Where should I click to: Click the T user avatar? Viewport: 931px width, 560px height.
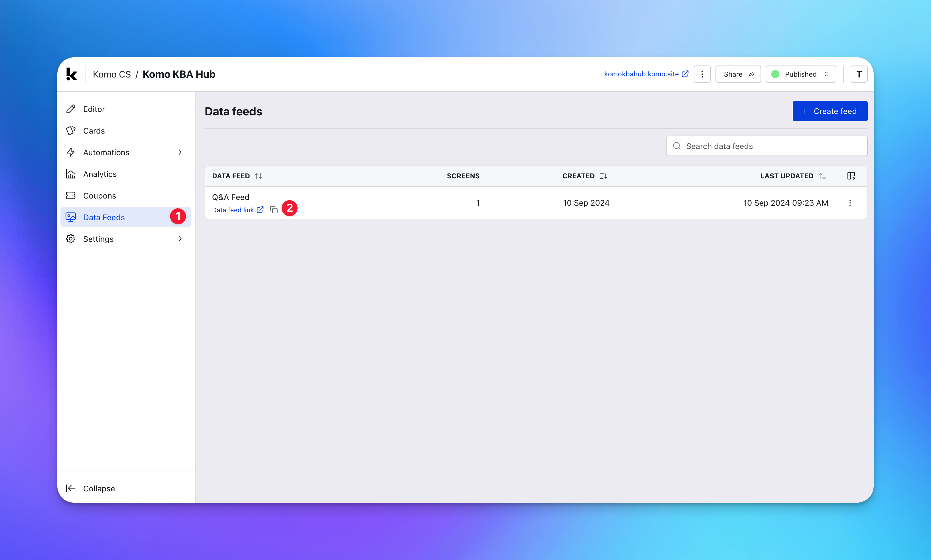859,74
